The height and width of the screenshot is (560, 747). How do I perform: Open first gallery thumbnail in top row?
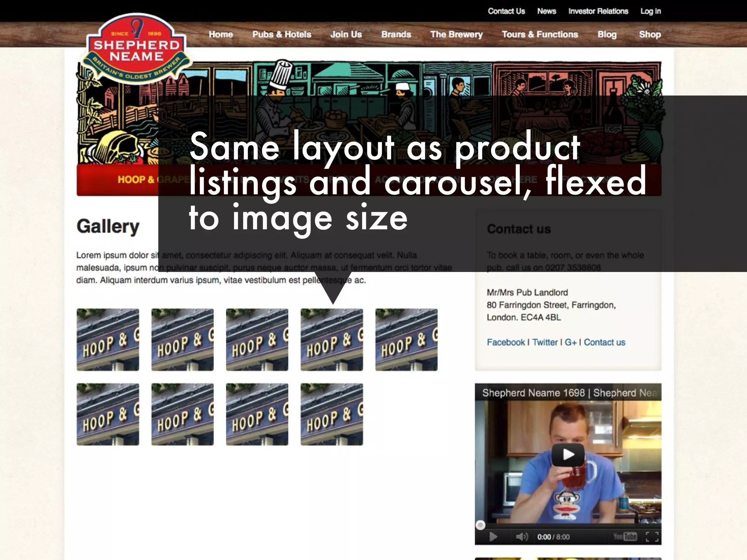pyautogui.click(x=108, y=340)
